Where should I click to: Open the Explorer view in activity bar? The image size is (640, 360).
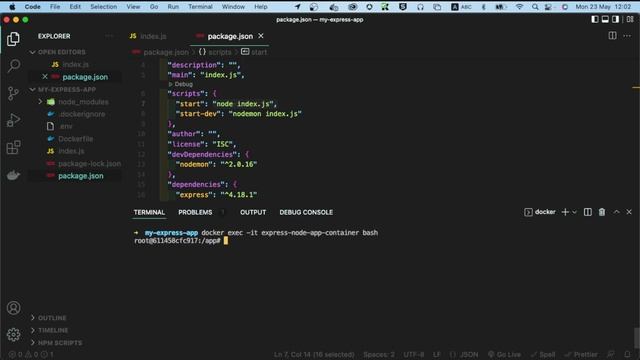[13, 39]
